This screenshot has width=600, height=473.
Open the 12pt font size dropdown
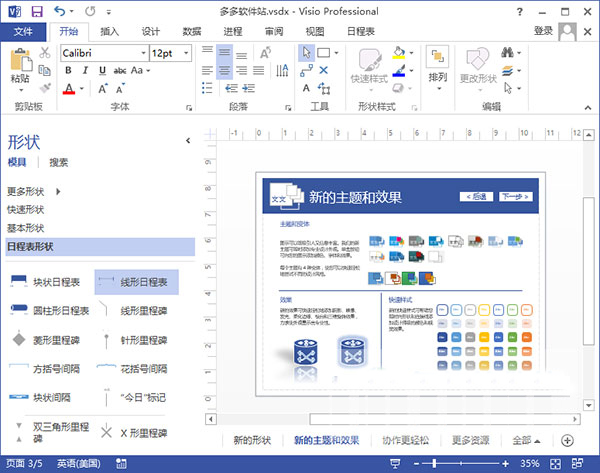pyautogui.click(x=186, y=53)
